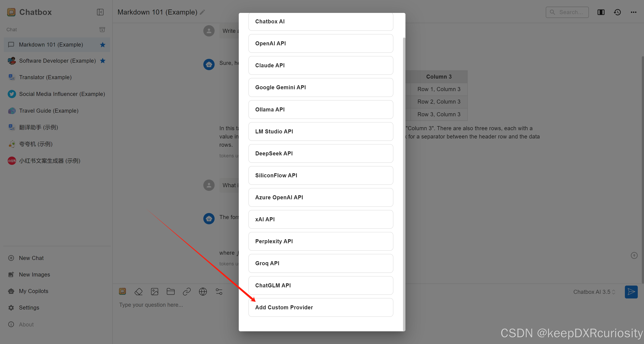The width and height of the screenshot is (644, 344).
Task: Start a New Chat
Action: pyautogui.click(x=31, y=258)
